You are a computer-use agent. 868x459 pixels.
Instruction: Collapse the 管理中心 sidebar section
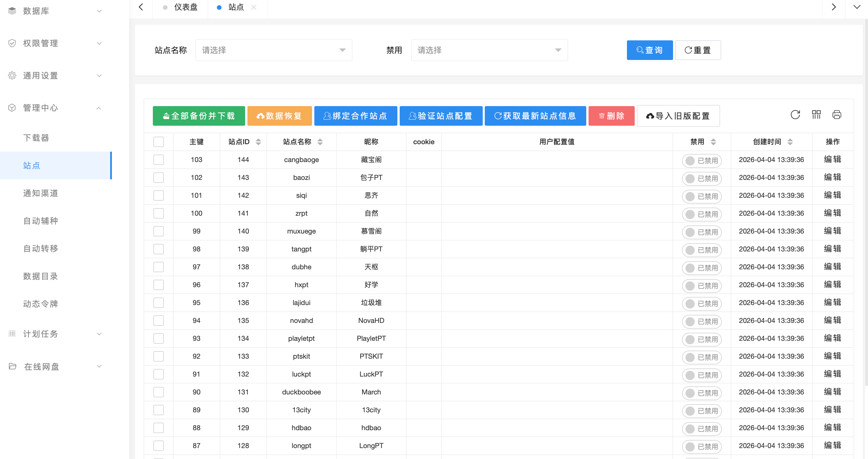pyautogui.click(x=99, y=108)
